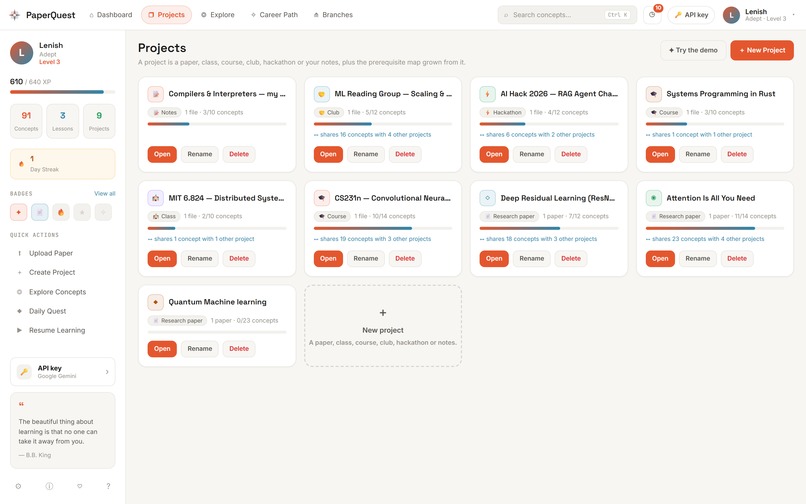
Task: Click the Attention Is All You Need icon
Action: [653, 198]
